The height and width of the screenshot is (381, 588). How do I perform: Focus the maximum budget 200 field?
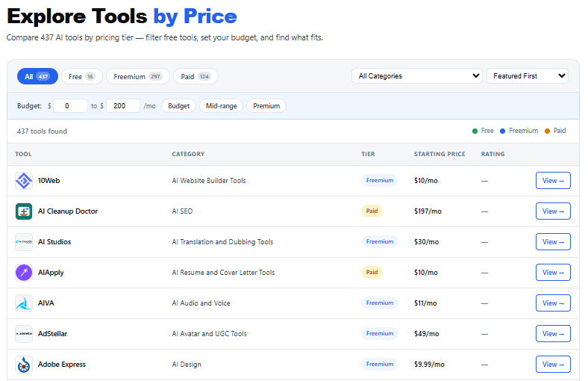123,106
